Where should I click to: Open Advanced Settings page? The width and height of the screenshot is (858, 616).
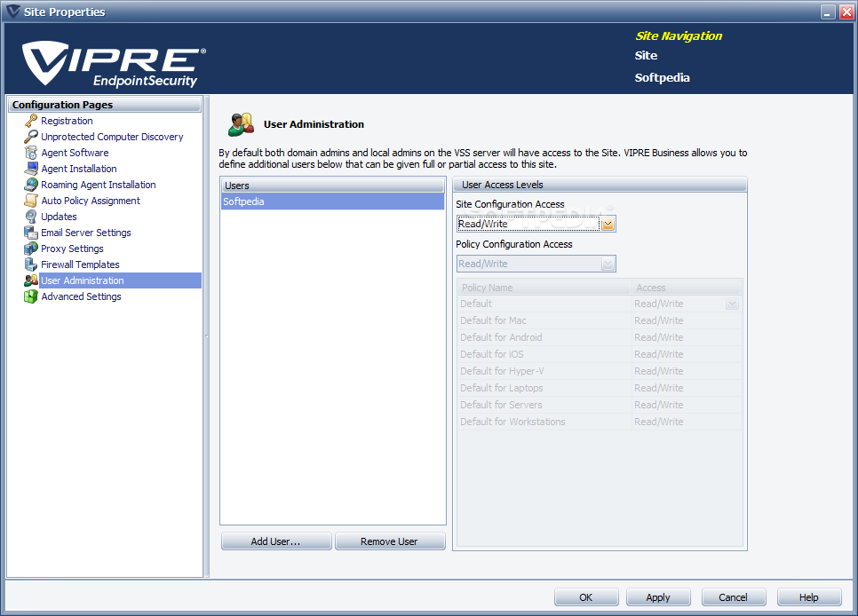coord(82,296)
